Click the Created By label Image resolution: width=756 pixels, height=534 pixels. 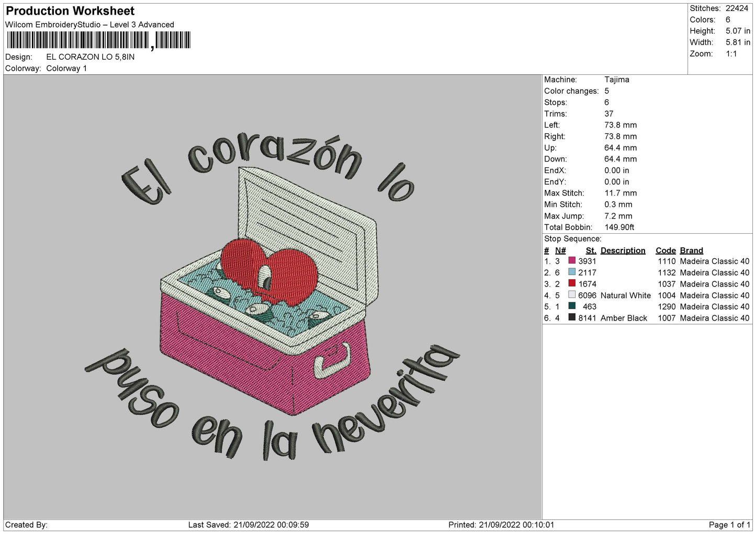(26, 525)
